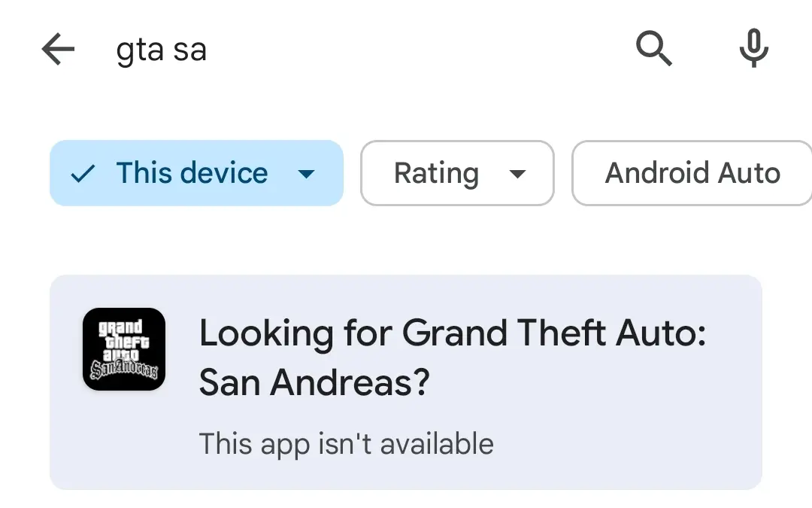Screen dimensions: 812x508
Task: Start voice search with the microphone icon
Action: coord(753,48)
